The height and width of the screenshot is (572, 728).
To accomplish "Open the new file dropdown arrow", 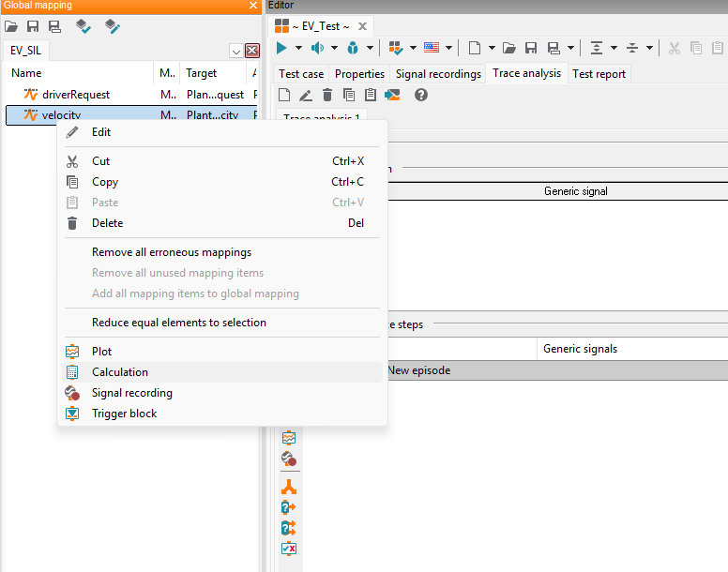I will click(x=492, y=48).
